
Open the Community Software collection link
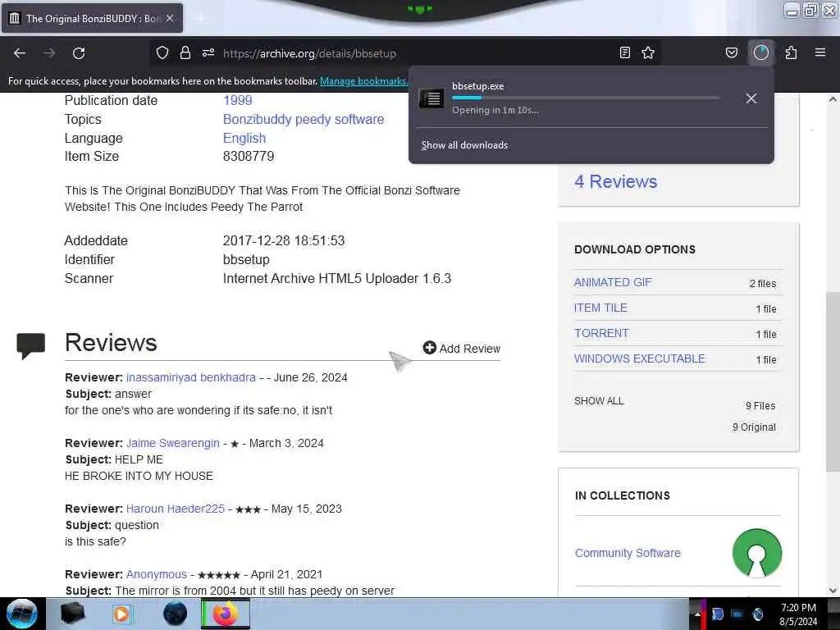click(628, 553)
